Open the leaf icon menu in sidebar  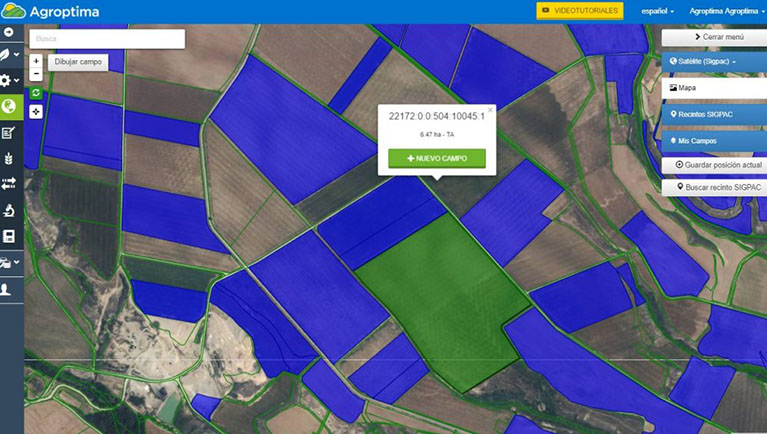[10, 54]
